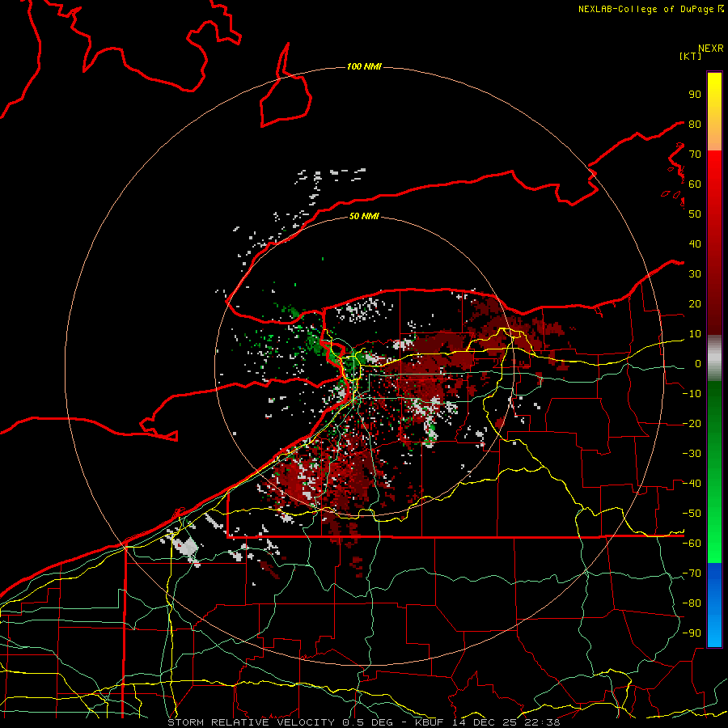Click the -60 knot label on color scale

692,544
